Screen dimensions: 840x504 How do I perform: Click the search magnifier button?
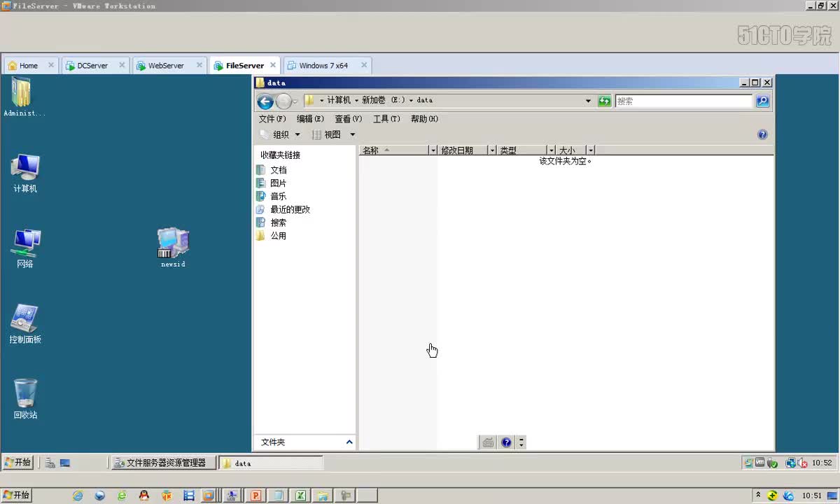tap(762, 101)
